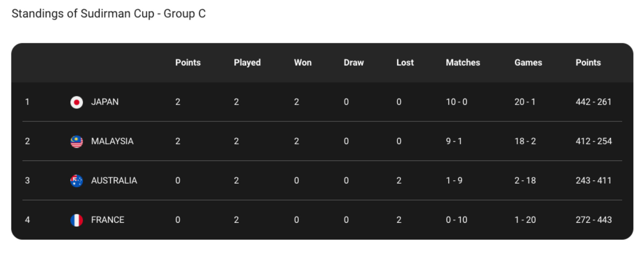Select France's 0 - 10 matches score
This screenshot has width=644, height=279.
click(x=456, y=220)
